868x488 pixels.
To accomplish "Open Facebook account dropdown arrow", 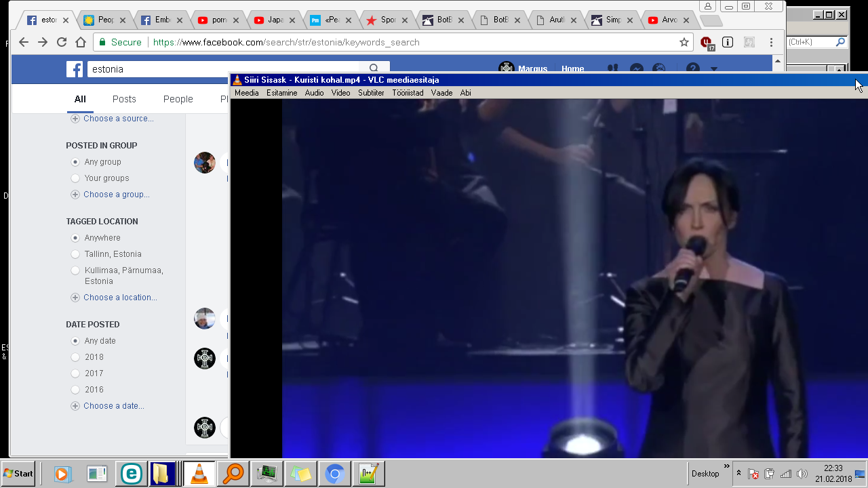I will coord(713,69).
